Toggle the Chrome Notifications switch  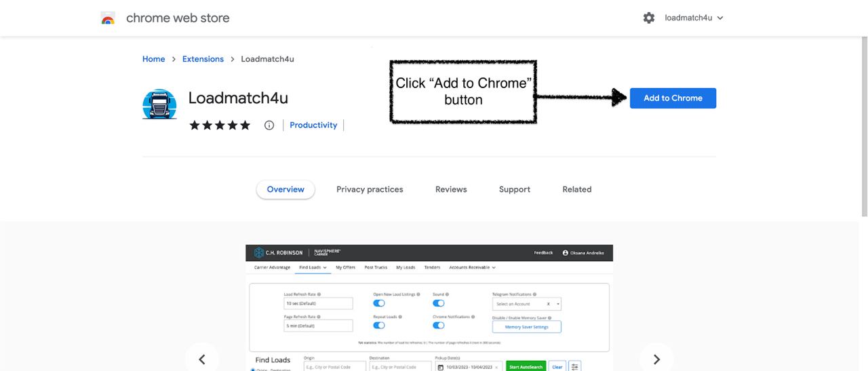pos(439,326)
